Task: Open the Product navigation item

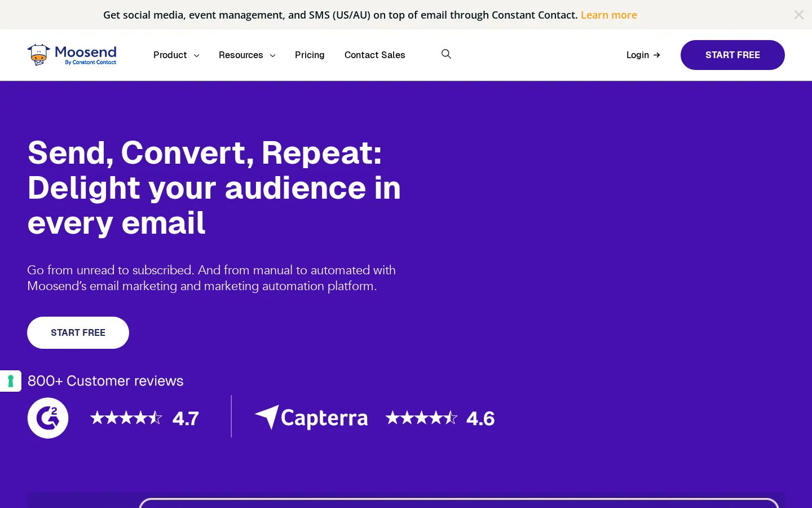Action: point(170,55)
